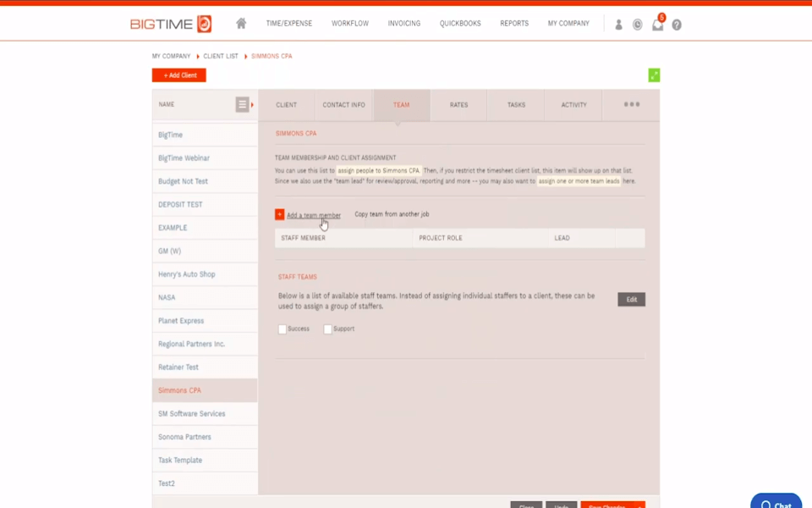Viewport: 812px width, 508px height.
Task: Select the Team tab
Action: pyautogui.click(x=401, y=105)
